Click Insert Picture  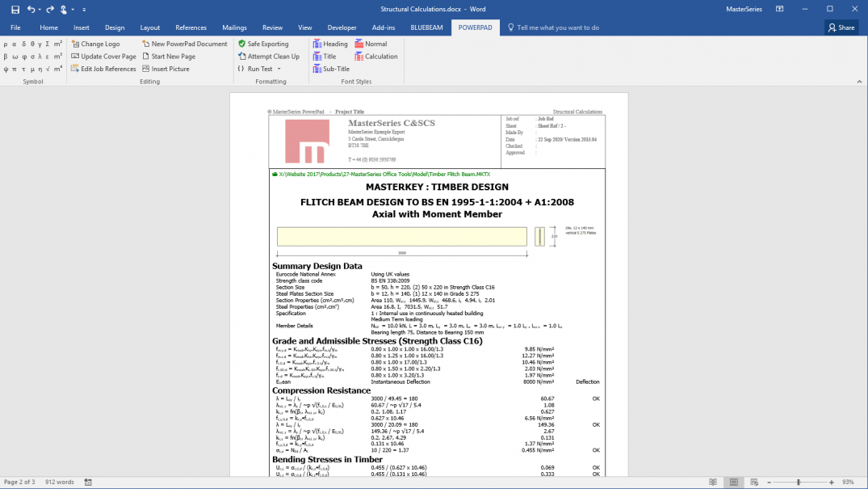(166, 70)
